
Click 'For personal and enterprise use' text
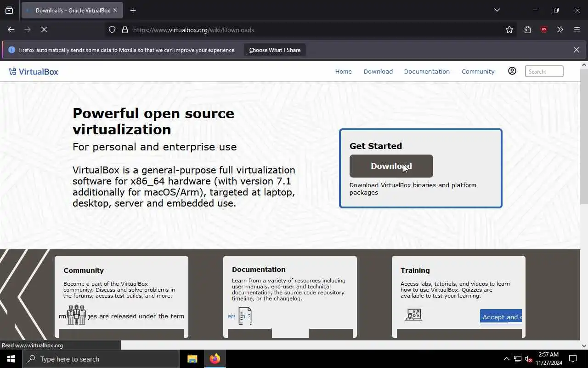coord(154,147)
